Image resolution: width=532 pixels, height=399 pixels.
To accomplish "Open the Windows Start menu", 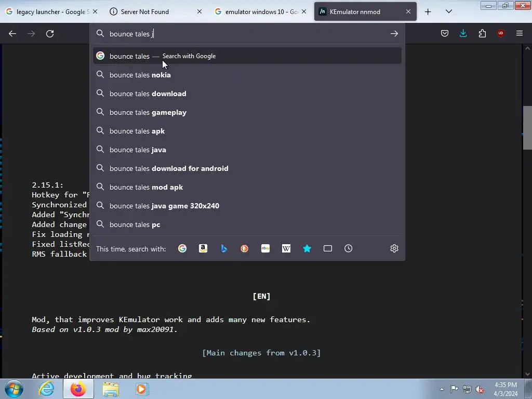I will tap(14, 389).
